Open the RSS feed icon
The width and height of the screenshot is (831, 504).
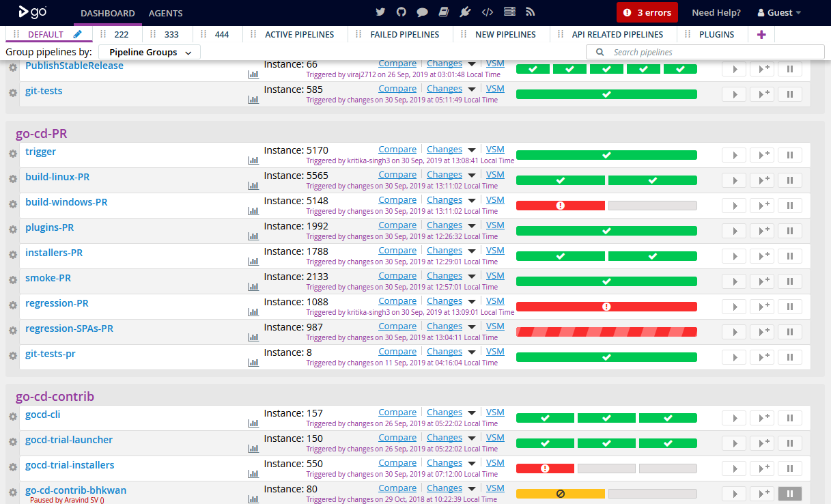pos(531,12)
